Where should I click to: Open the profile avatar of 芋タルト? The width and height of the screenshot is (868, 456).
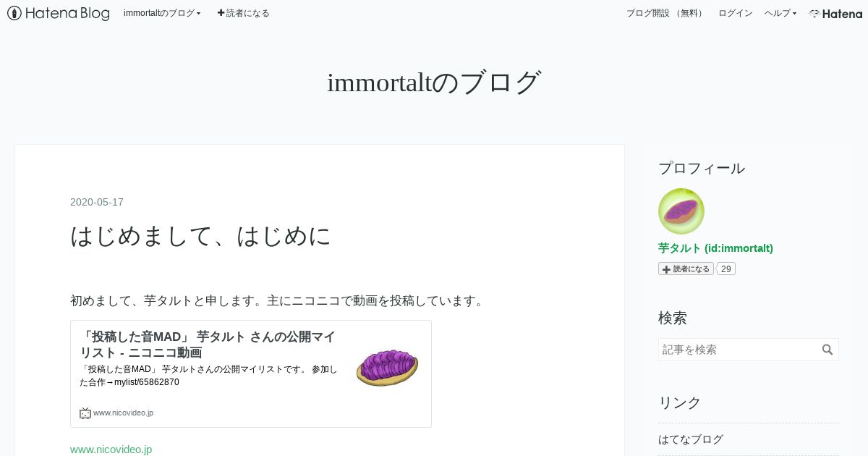pyautogui.click(x=681, y=211)
